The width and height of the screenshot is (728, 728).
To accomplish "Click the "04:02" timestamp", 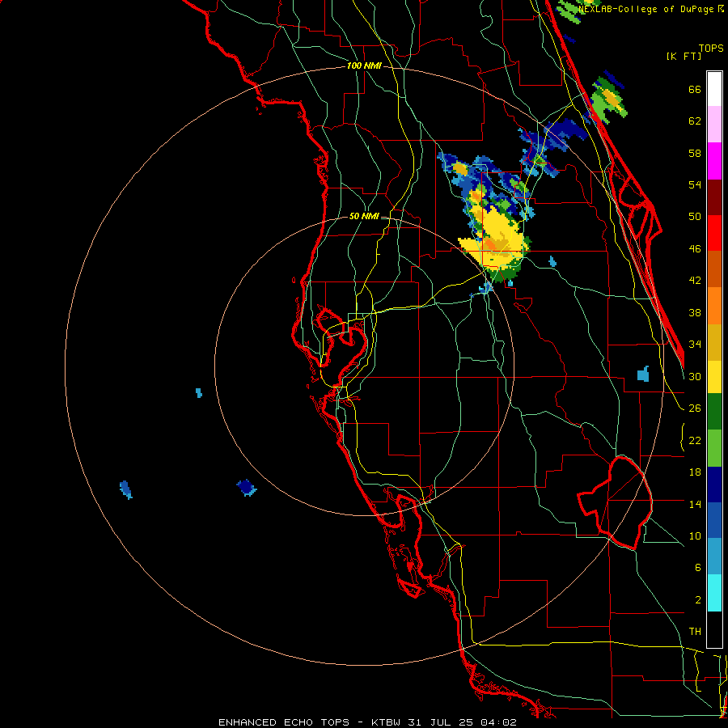I will pos(498,722).
